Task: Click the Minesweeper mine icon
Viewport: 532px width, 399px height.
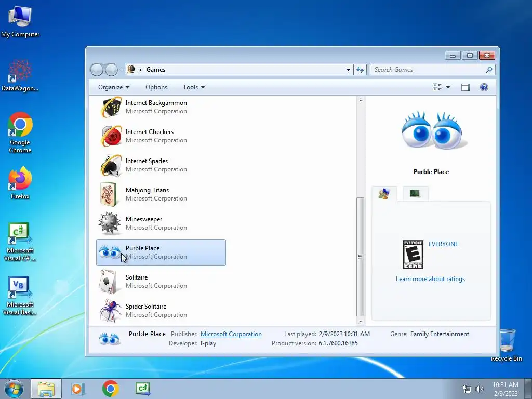Action: tap(109, 223)
